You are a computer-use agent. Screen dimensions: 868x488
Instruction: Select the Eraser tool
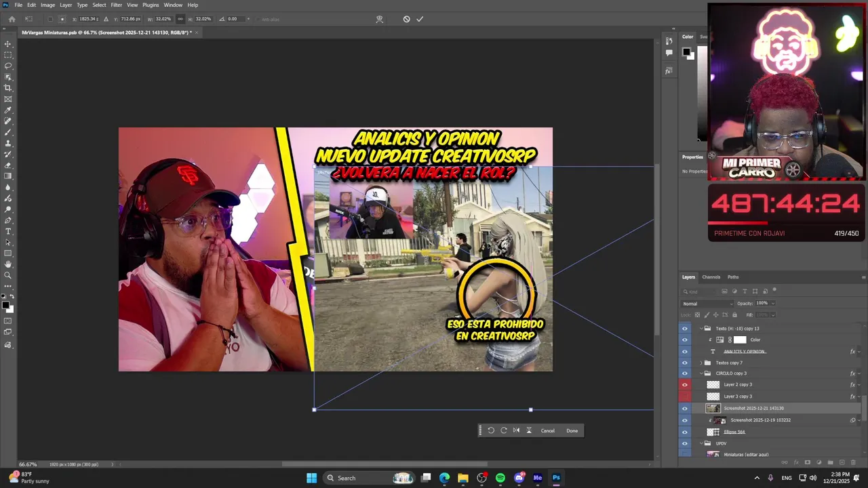[x=8, y=165]
